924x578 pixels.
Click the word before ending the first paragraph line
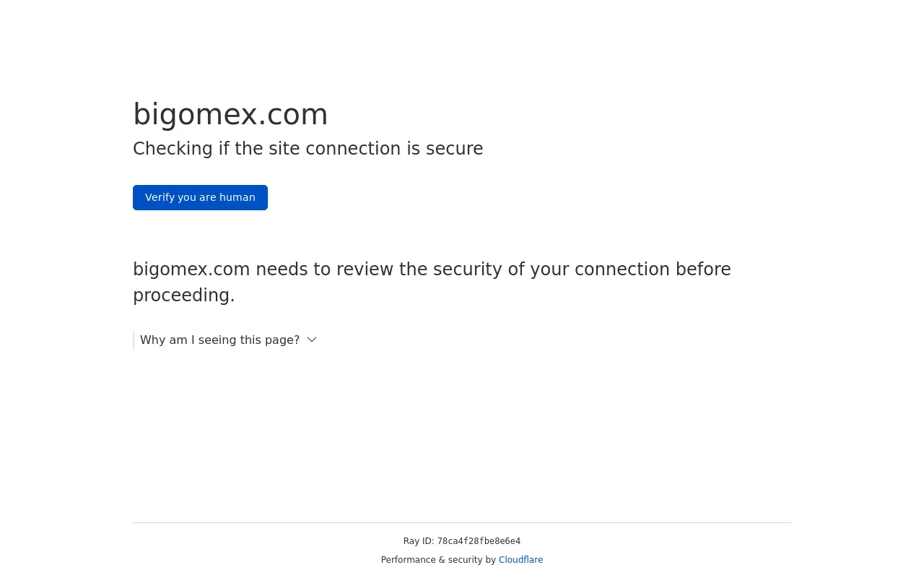point(703,269)
